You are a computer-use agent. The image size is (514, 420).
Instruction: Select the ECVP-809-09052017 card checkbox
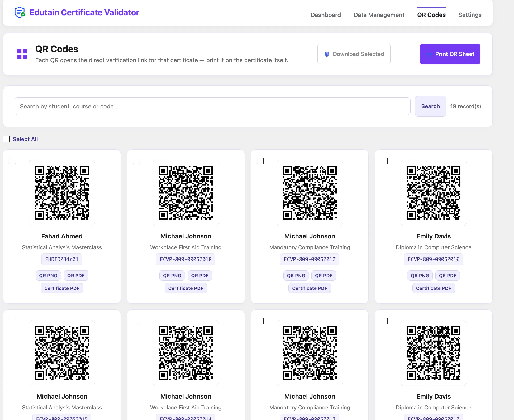(260, 161)
